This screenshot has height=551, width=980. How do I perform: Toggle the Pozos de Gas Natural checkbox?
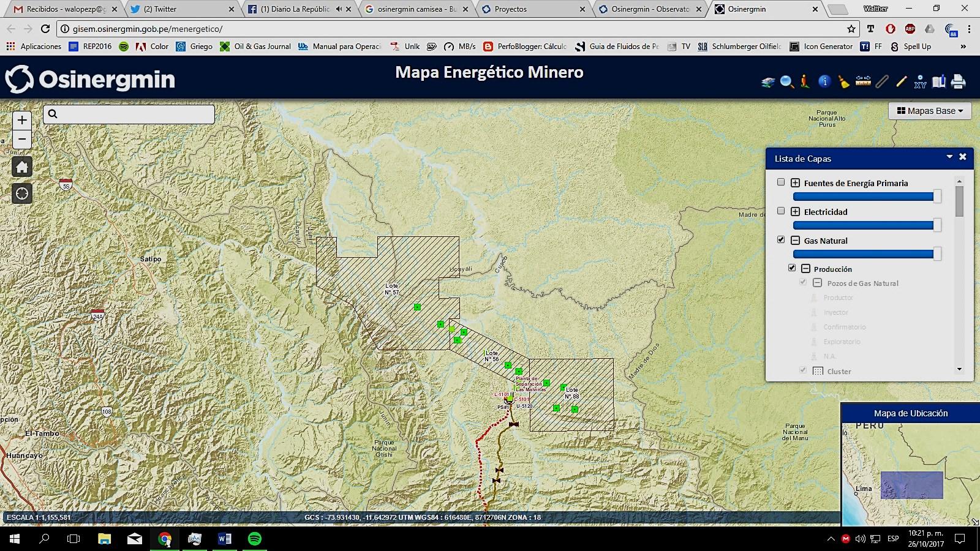(x=803, y=282)
